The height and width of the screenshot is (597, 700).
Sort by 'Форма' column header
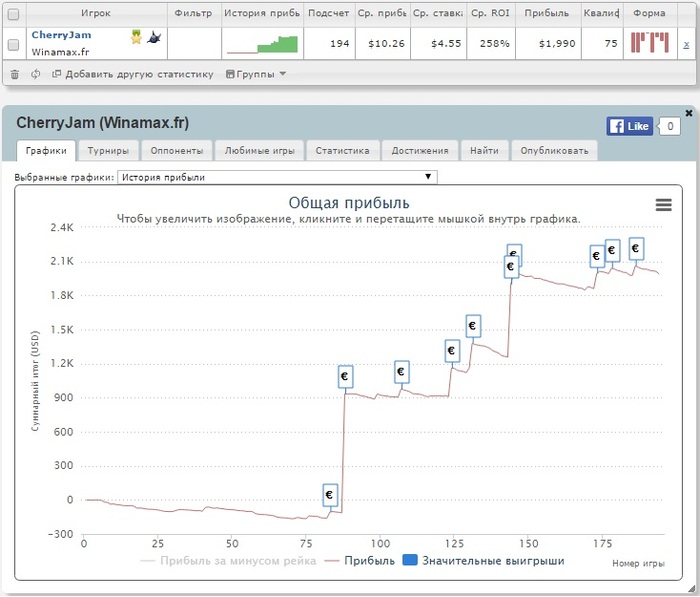click(650, 13)
